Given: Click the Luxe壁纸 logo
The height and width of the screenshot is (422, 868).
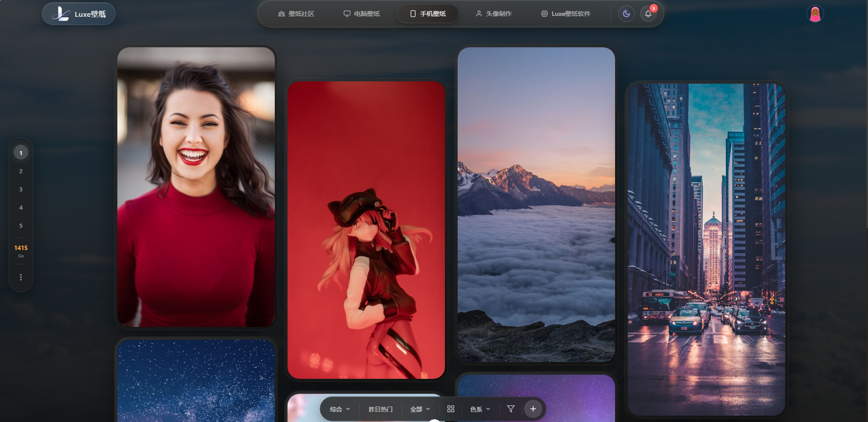Looking at the screenshot, I should tap(79, 14).
